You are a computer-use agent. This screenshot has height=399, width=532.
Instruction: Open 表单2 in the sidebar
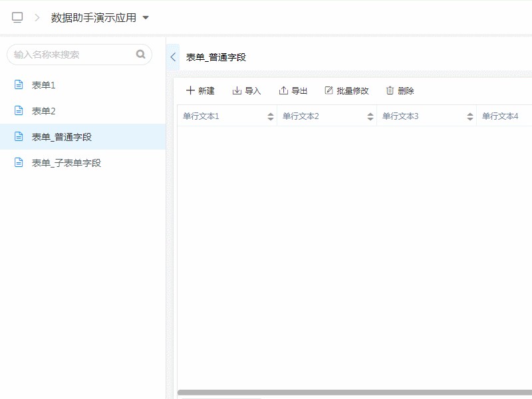pyautogui.click(x=44, y=111)
